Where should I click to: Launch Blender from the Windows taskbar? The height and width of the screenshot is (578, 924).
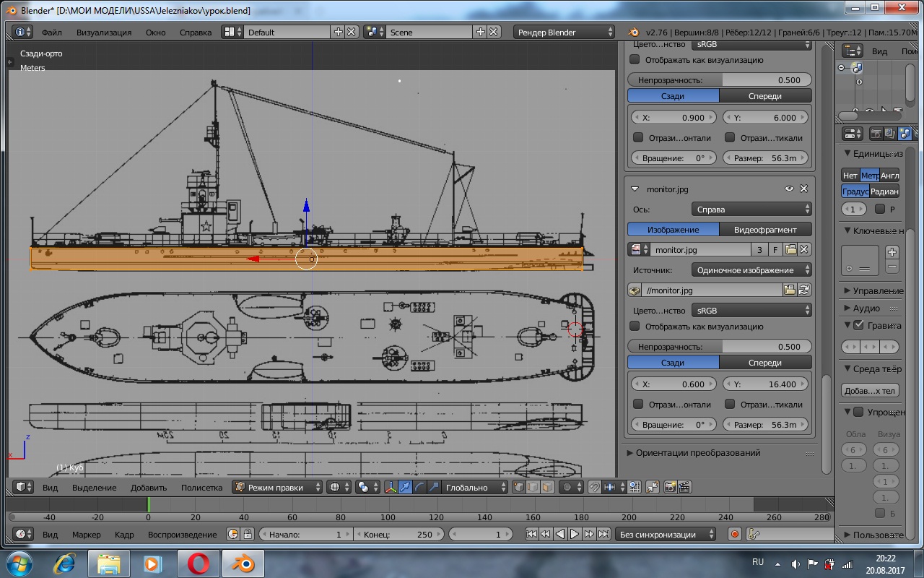coord(243,562)
